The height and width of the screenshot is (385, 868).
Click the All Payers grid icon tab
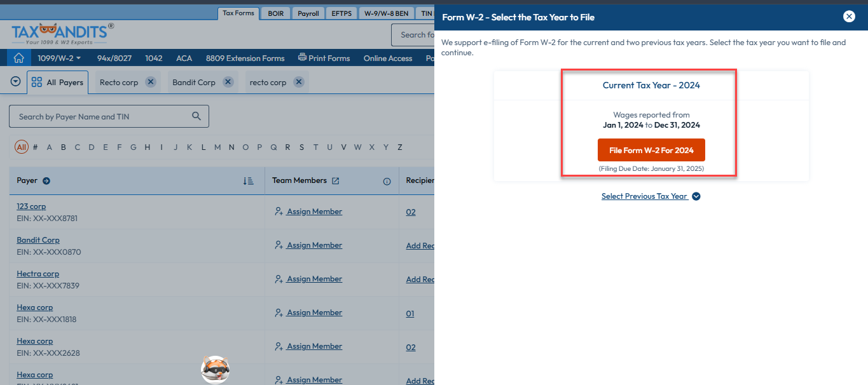tap(57, 83)
